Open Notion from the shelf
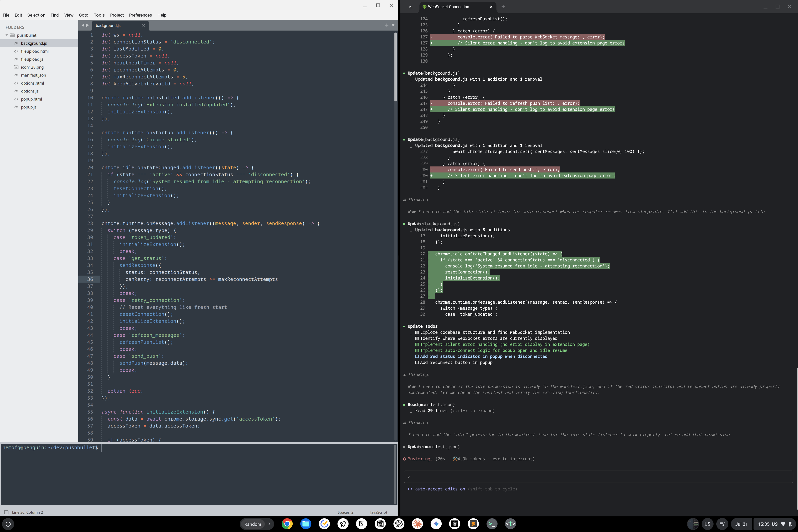 362,524
